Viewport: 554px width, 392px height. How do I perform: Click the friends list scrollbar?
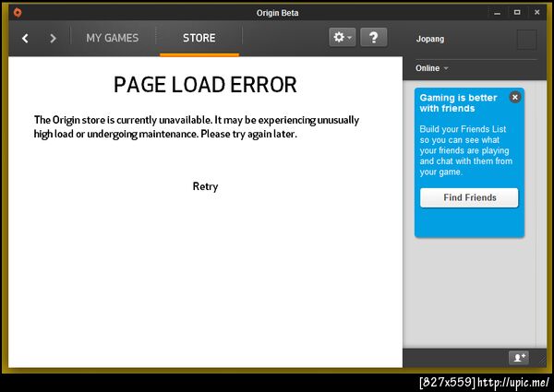[x=541, y=214]
